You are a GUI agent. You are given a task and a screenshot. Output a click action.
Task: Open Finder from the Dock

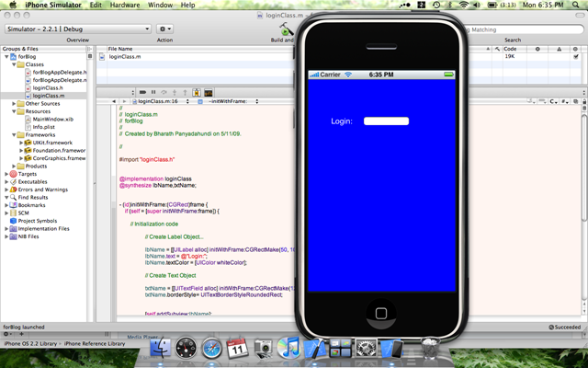pos(160,347)
